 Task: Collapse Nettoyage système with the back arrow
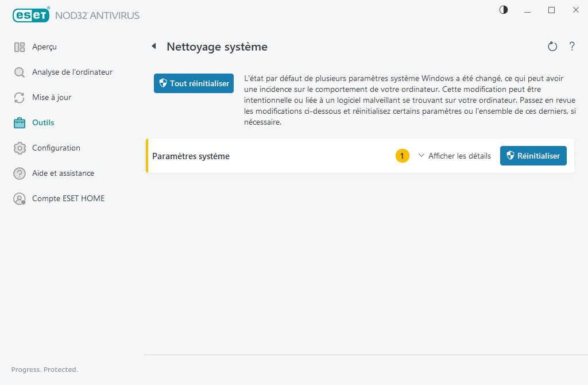[153, 47]
